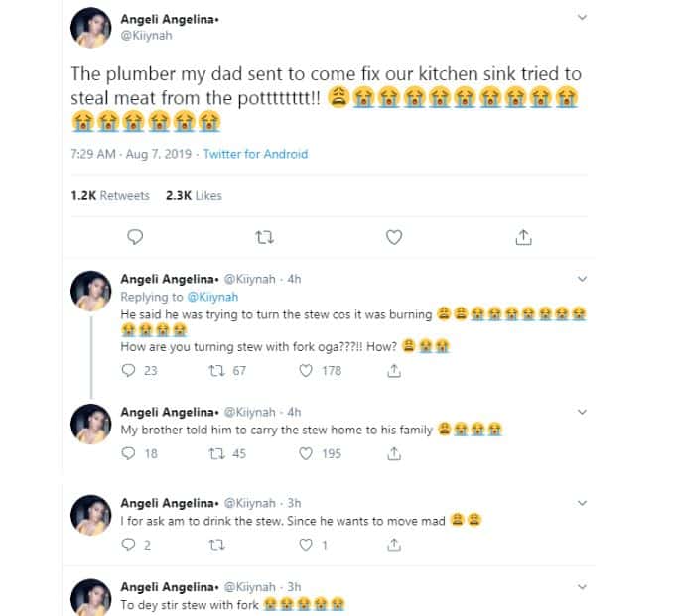Like the 'turn the stew' reply

point(308,370)
